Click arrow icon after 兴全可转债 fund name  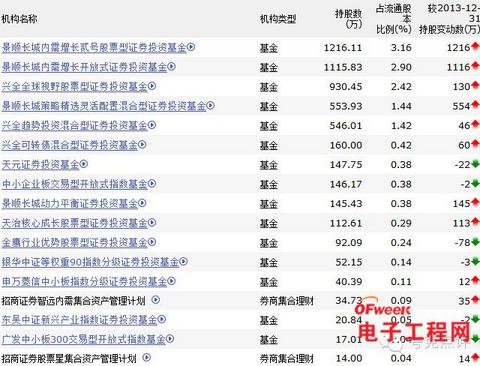click(142, 144)
